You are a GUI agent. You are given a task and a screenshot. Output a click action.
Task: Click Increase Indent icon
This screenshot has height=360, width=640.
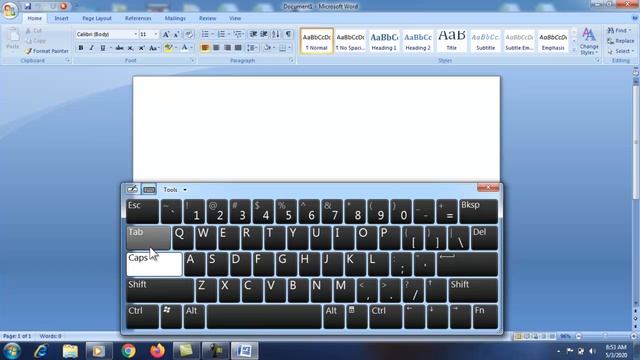(264, 34)
